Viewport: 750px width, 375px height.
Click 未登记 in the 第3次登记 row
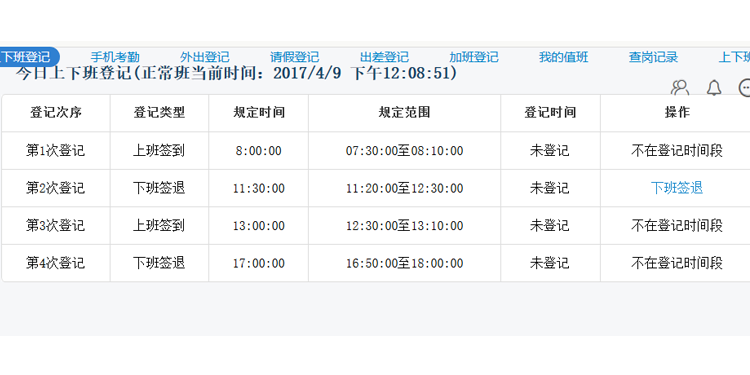[550, 225]
